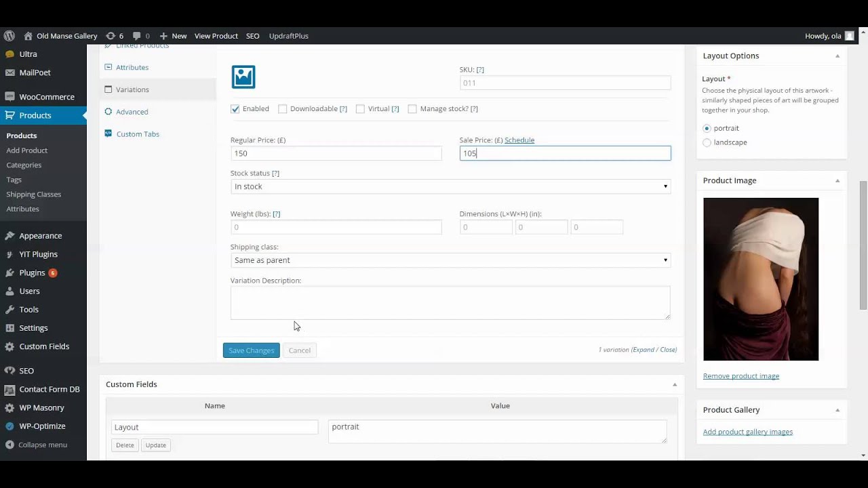868x488 pixels.
Task: Collapse the Custom Fields panel
Action: 675,384
